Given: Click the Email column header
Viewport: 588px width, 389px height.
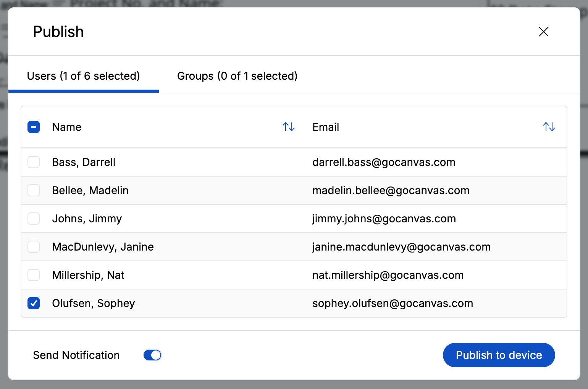Looking at the screenshot, I should [326, 127].
